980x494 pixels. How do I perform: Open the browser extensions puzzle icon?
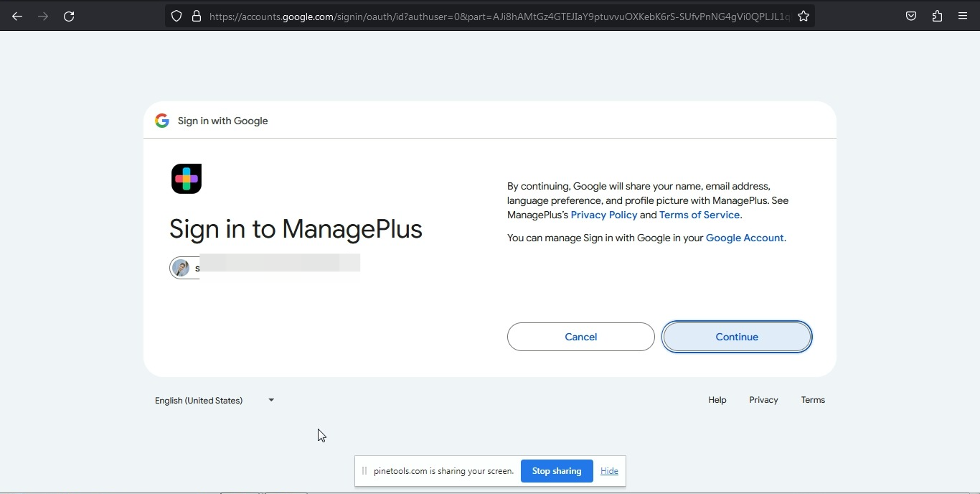937,16
